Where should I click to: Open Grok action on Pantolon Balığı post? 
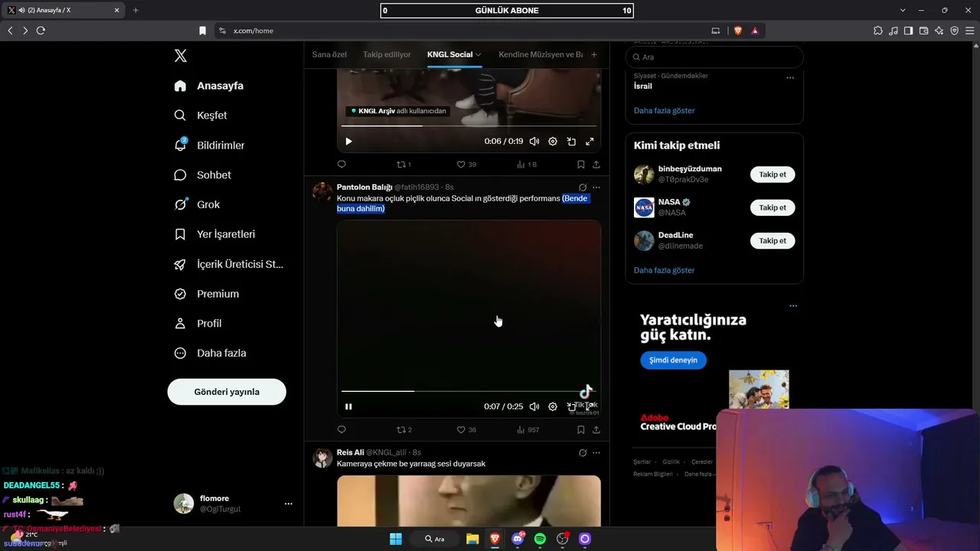(583, 187)
